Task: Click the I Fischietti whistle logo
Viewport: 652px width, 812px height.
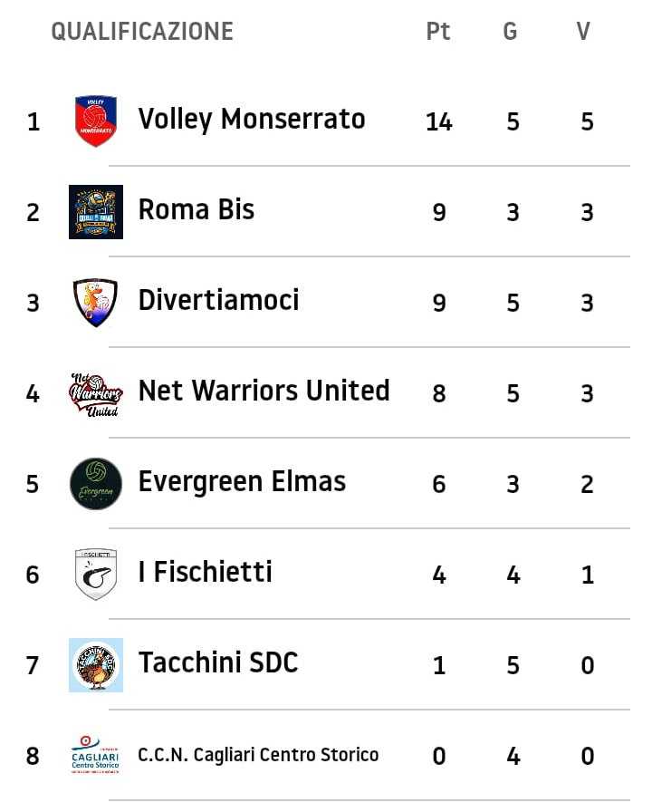Action: (95, 574)
